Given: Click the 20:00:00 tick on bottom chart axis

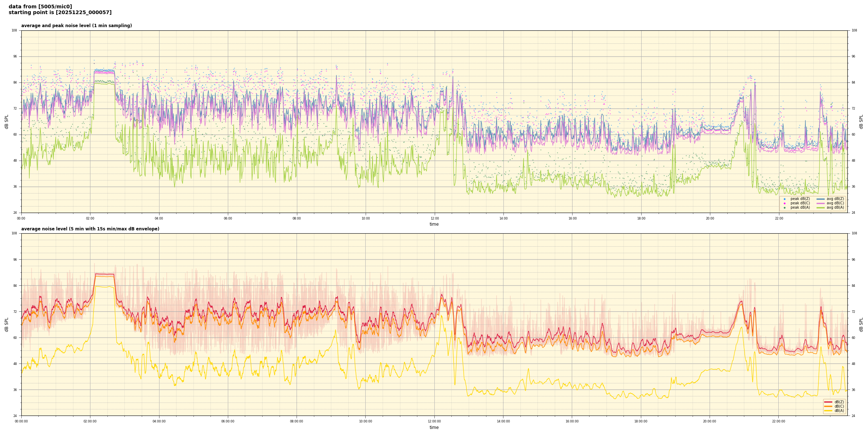Looking at the screenshot, I should tap(710, 421).
